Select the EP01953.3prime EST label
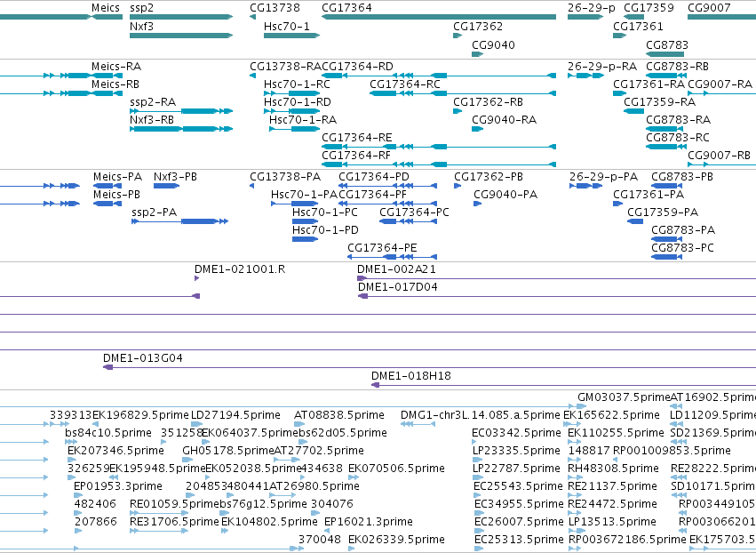This screenshot has width=756, height=553. [x=118, y=486]
